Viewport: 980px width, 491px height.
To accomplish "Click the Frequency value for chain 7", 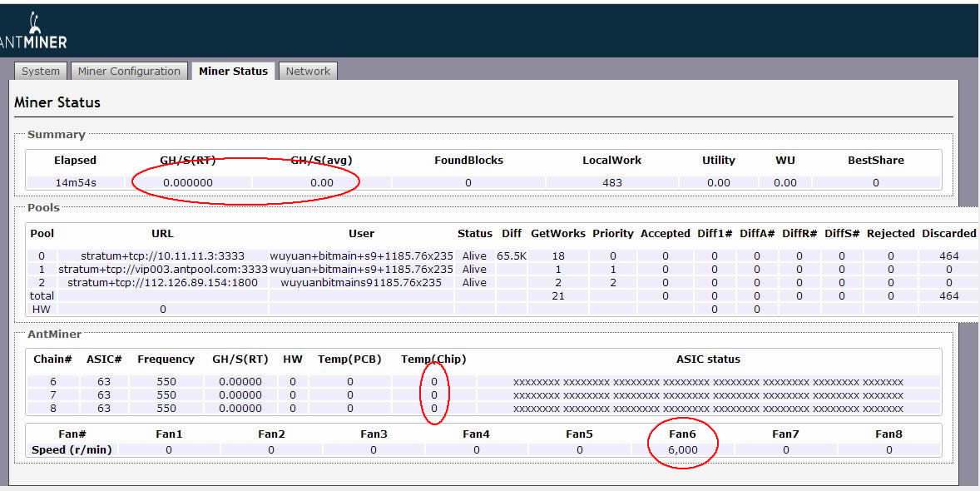I will (x=166, y=395).
